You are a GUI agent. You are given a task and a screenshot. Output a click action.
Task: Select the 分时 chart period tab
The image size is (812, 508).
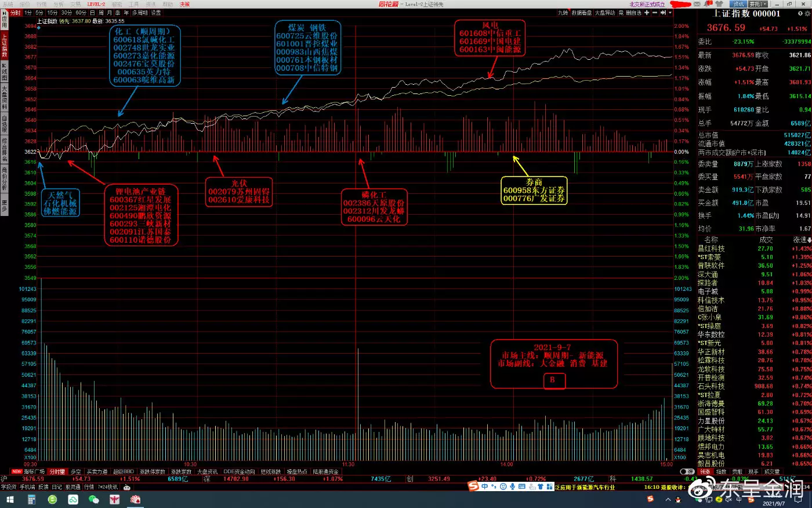click(16, 13)
